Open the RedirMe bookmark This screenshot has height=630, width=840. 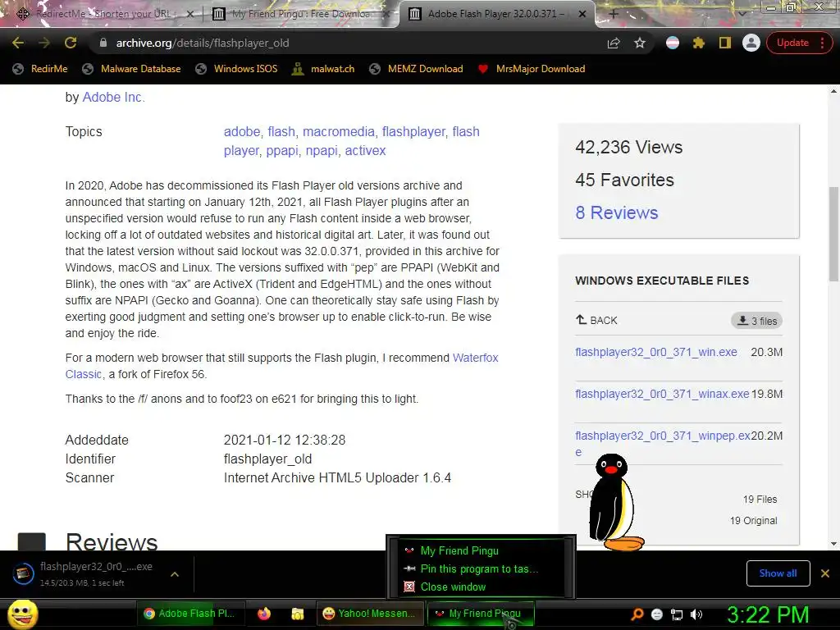(x=40, y=69)
